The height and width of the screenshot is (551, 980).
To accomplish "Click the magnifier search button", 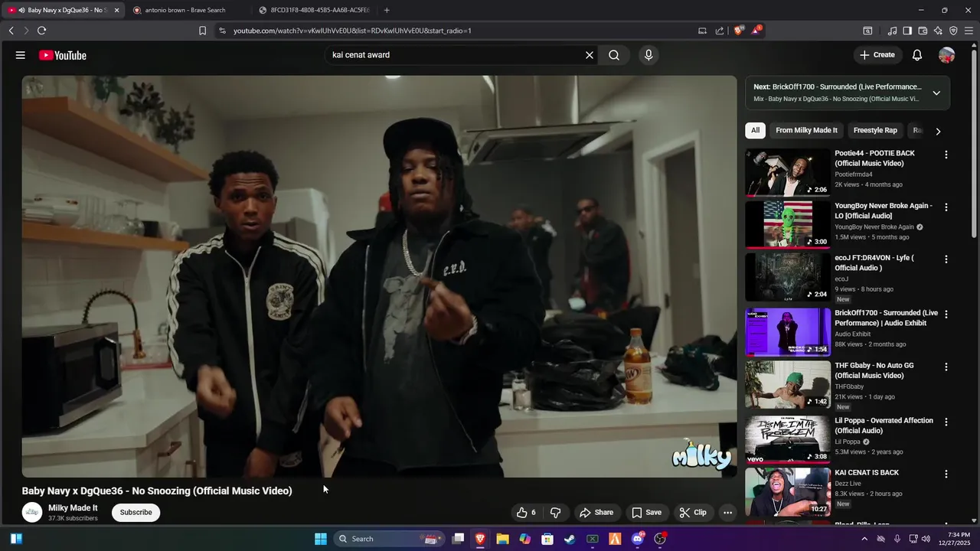I will pos(614,55).
